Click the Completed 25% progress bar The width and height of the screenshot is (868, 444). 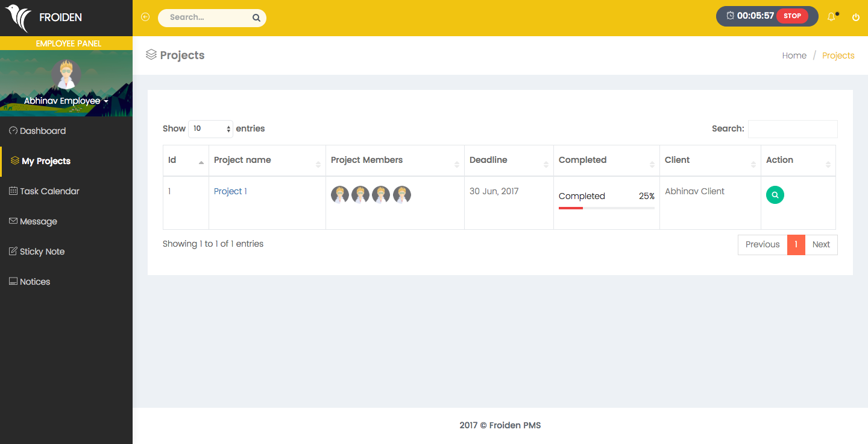click(x=606, y=208)
